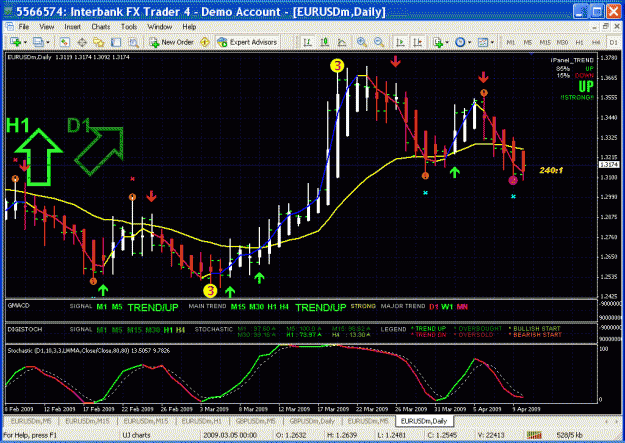Toggle the Expert Advisors button
This screenshot has width=625, height=443.
pos(247,42)
